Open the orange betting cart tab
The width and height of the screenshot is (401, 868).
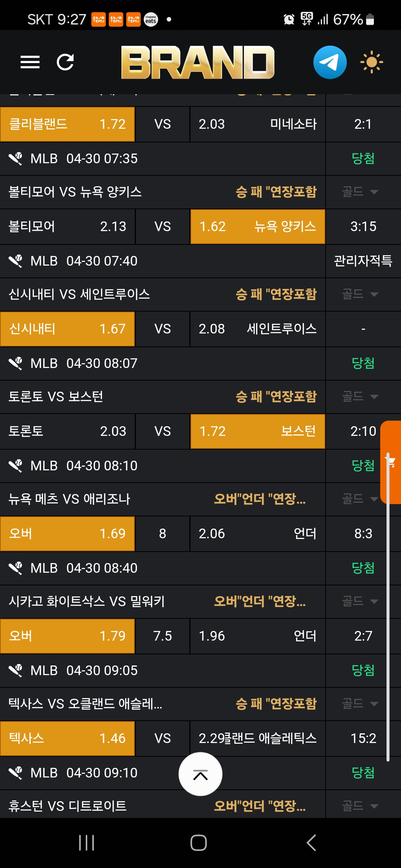coord(391,462)
